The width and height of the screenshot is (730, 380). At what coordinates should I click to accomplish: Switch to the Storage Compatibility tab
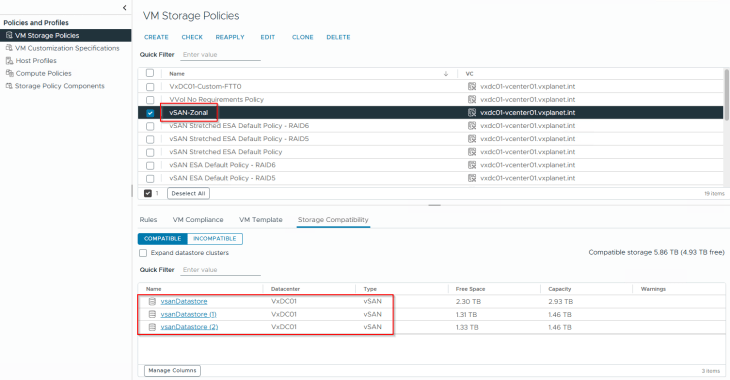[333, 219]
